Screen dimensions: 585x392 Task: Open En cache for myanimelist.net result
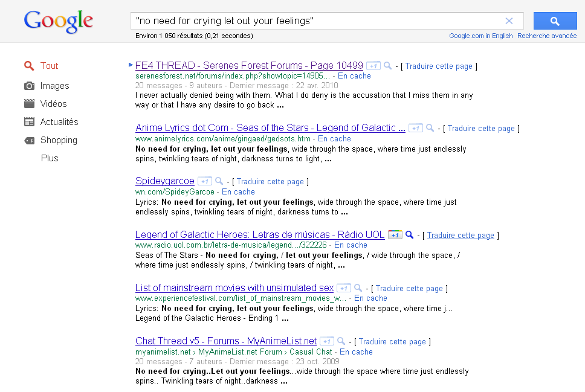(356, 352)
